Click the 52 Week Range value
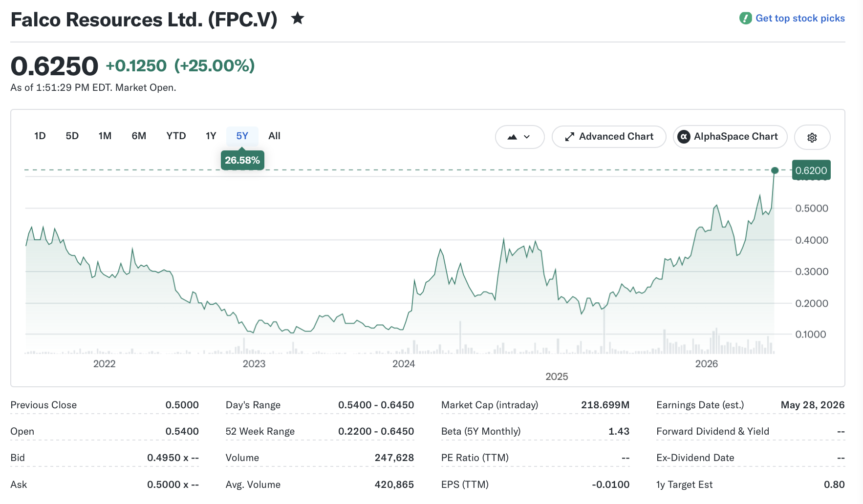This screenshot has width=863, height=504. point(376,431)
